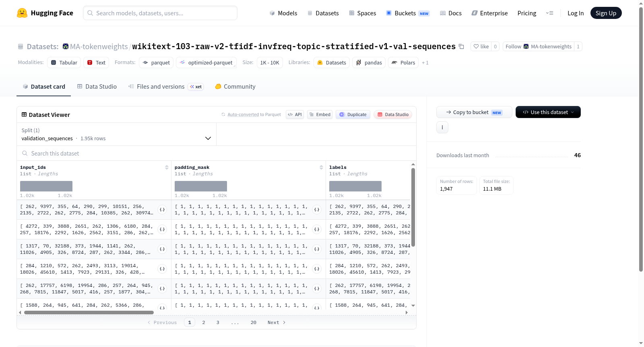Viewport: 644px width, 347px height.
Task: Click the Sign Up button
Action: [606, 13]
